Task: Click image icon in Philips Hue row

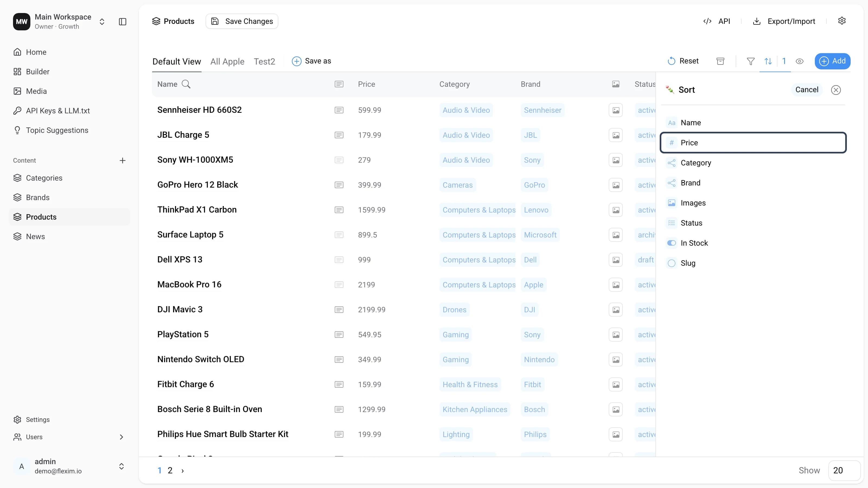Action: (x=616, y=434)
